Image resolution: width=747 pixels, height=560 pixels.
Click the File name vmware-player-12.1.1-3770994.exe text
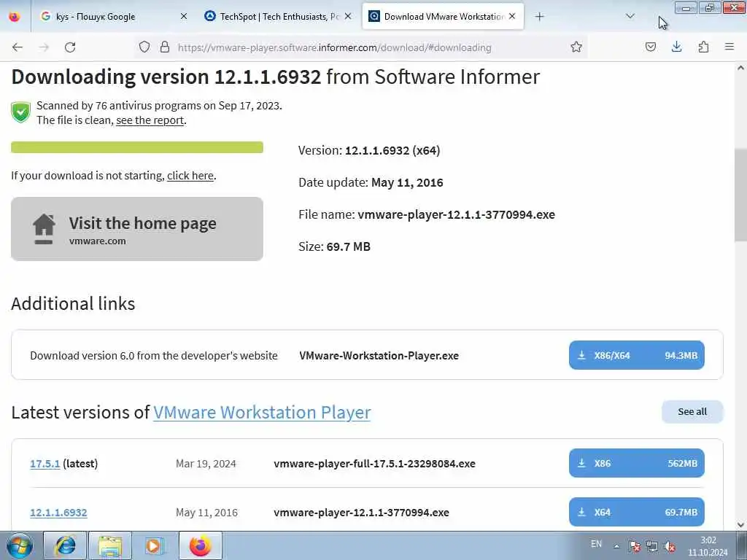click(x=426, y=215)
